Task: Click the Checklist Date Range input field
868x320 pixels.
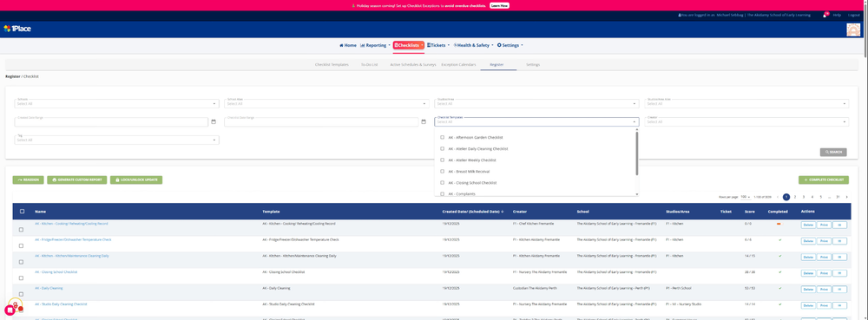Action: click(322, 121)
